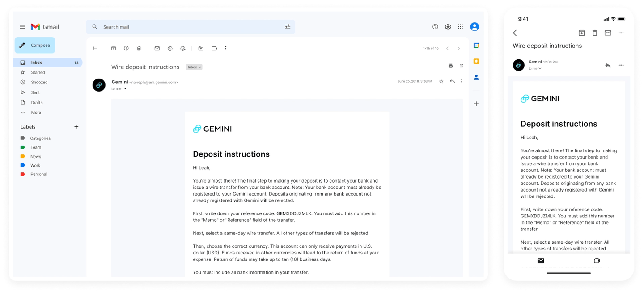Screen dimensions: 644x292
Task: Snooze this email
Action: (x=170, y=48)
